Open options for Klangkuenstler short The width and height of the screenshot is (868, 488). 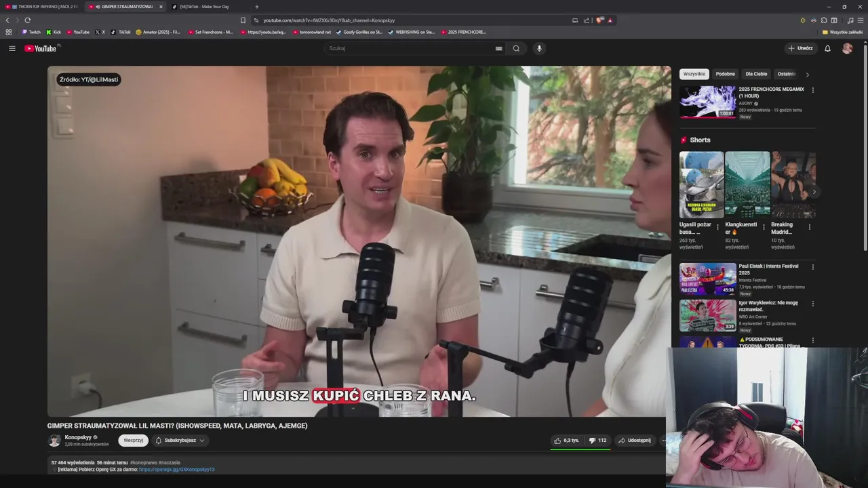pyautogui.click(x=764, y=227)
